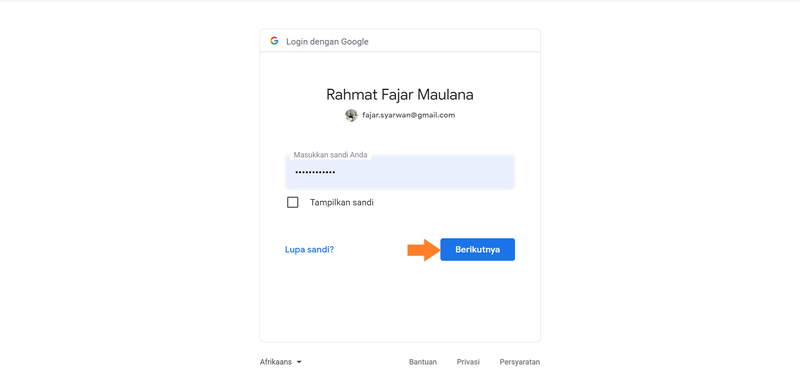This screenshot has width=800, height=382.
Task: Click the profile avatar beside the email
Action: point(351,115)
